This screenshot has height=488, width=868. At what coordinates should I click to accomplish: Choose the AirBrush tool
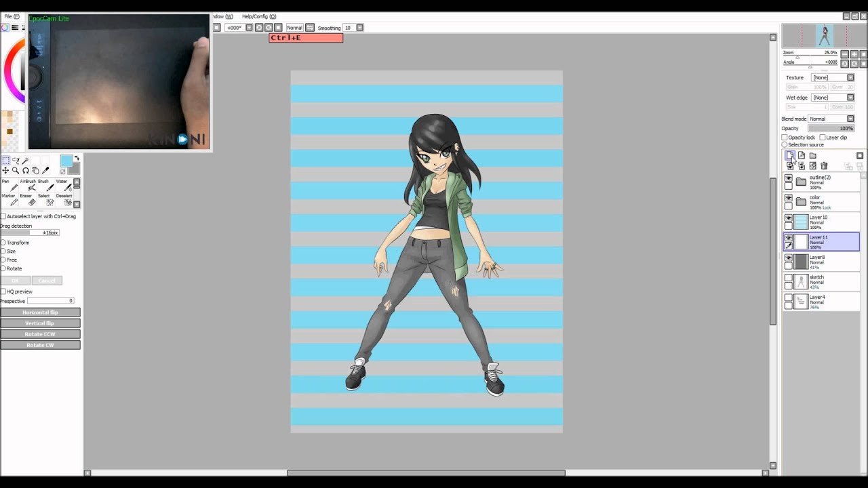click(28, 185)
